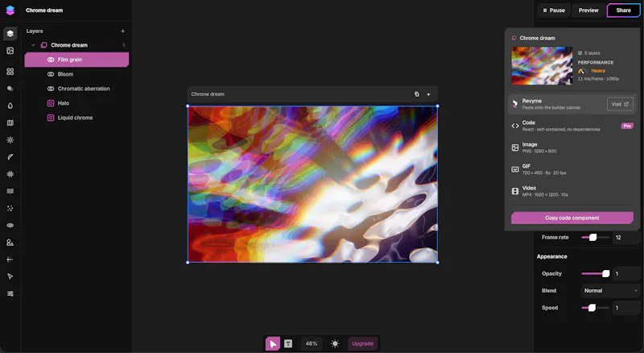This screenshot has width=644, height=353.
Task: Select the shapes icon in left sidebar
Action: [x=10, y=243]
